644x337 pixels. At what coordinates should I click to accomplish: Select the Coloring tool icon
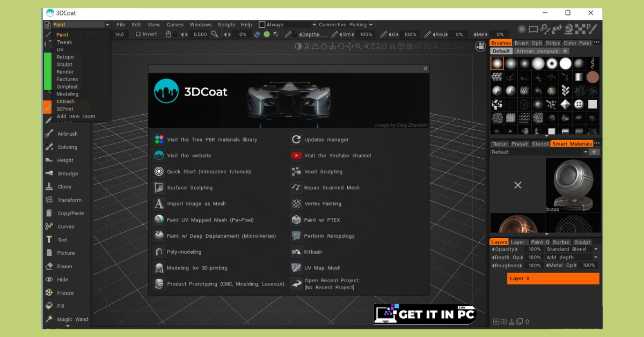click(49, 147)
